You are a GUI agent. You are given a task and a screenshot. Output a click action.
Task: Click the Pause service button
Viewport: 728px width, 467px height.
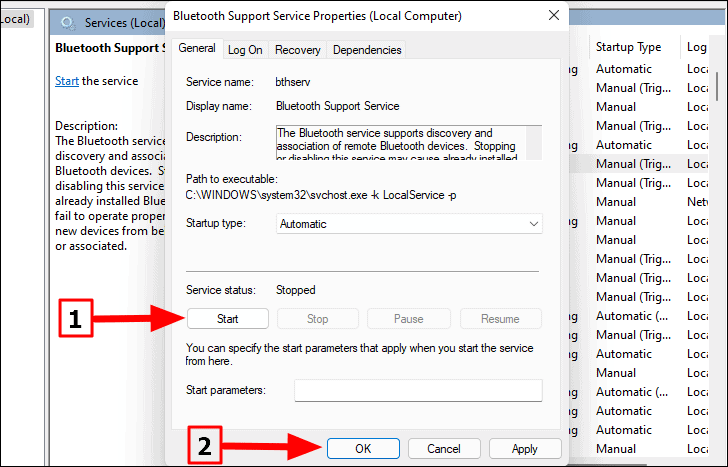pyautogui.click(x=409, y=319)
